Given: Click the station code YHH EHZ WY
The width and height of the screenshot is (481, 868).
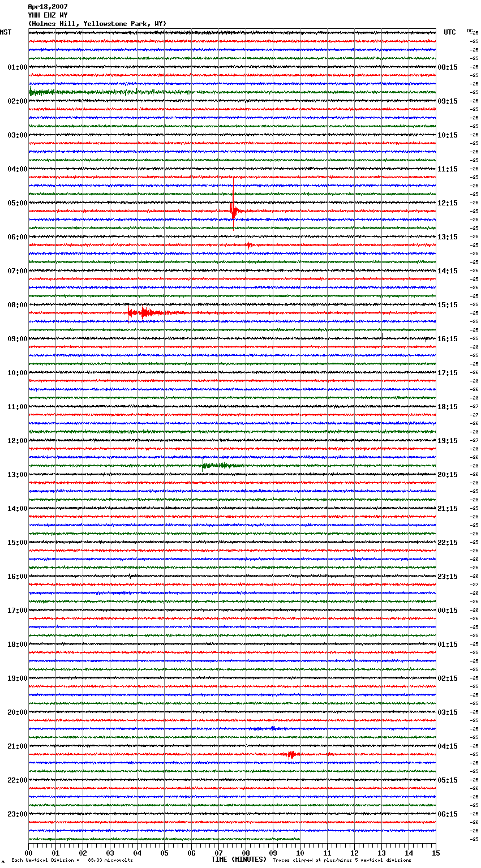Looking at the screenshot, I should [x=48, y=15].
